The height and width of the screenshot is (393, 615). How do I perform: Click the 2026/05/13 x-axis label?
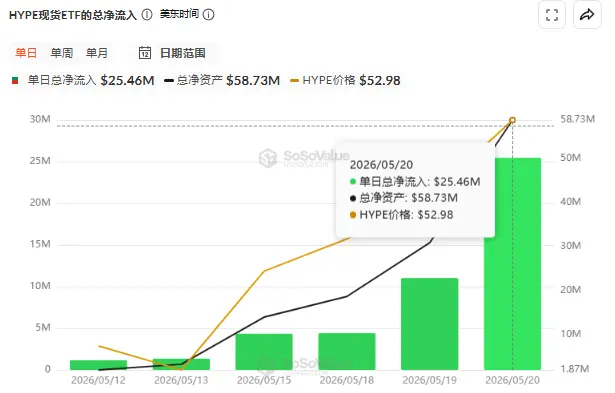tap(181, 380)
